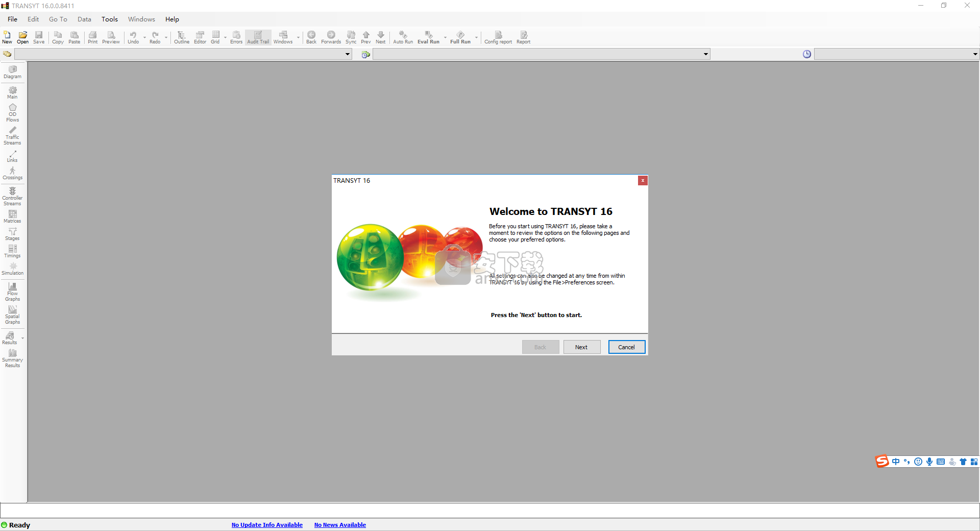Open the Edit menu
The height and width of the screenshot is (531, 980).
click(x=33, y=19)
